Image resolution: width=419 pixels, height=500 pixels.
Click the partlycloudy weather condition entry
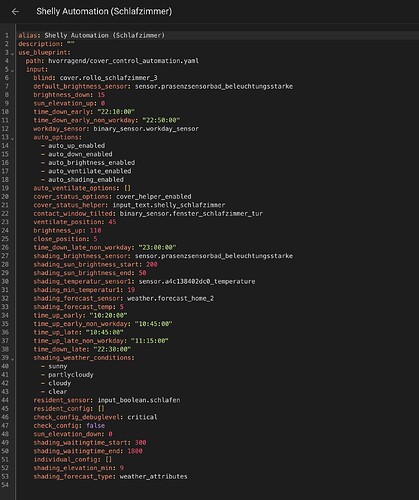pyautogui.click(x=71, y=375)
